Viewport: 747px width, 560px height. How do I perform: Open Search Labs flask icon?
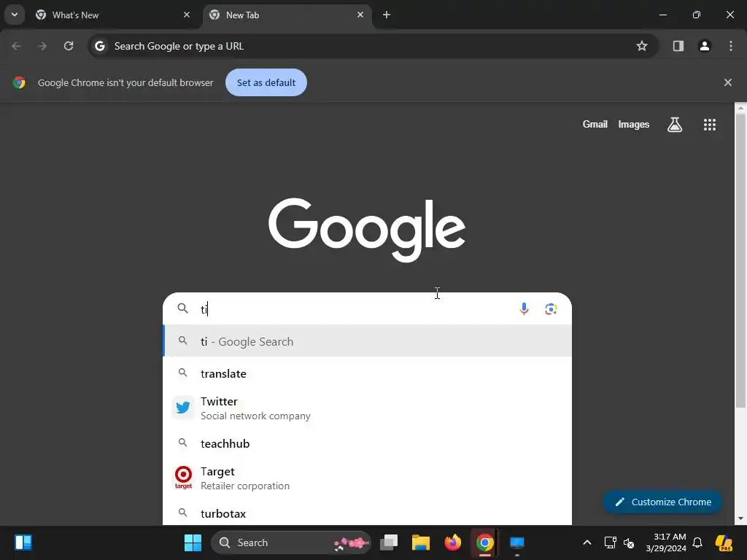[x=675, y=125]
